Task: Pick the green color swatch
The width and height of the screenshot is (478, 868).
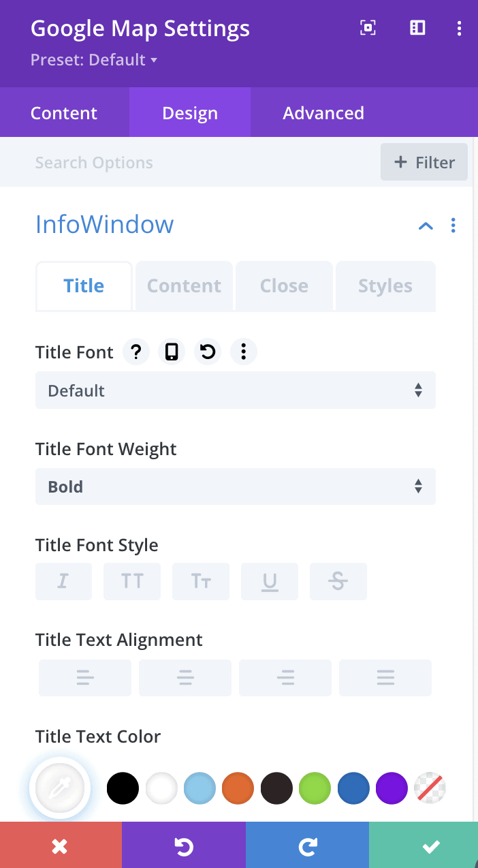Action: click(x=315, y=788)
